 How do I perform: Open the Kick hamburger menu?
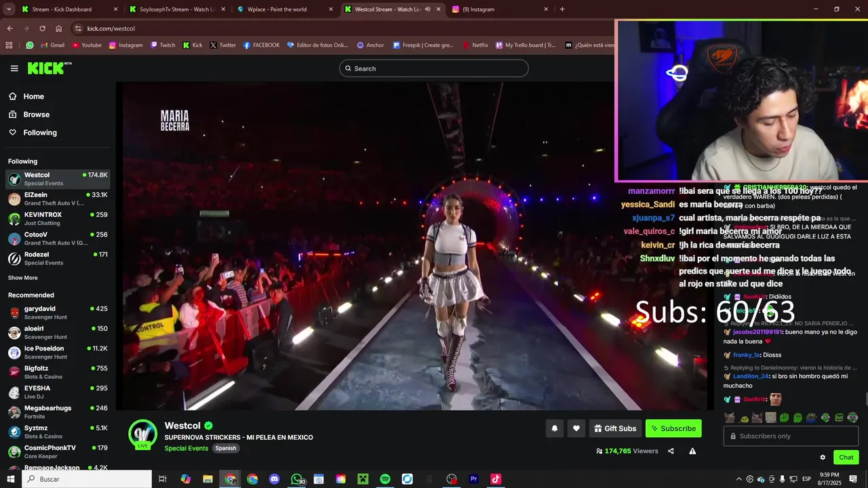14,68
